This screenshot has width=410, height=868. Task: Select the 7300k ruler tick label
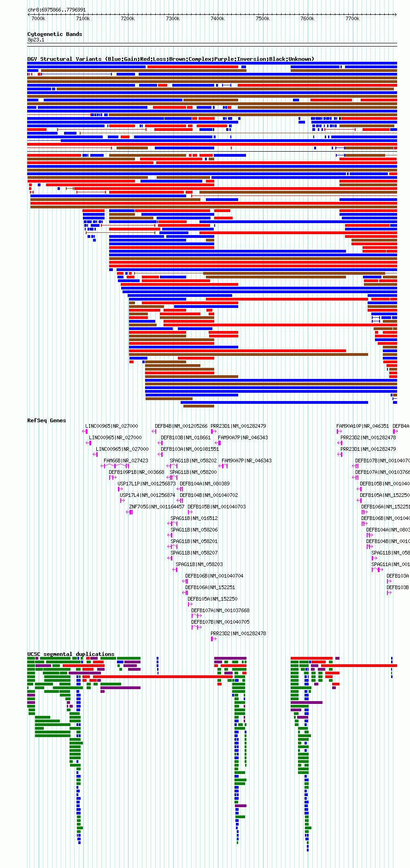(x=173, y=18)
